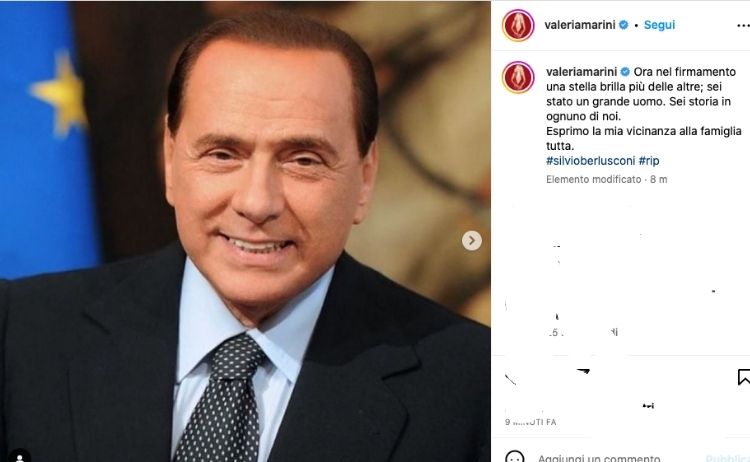Open the emoji picker for comments
This screenshot has width=750, height=462.
(516, 457)
